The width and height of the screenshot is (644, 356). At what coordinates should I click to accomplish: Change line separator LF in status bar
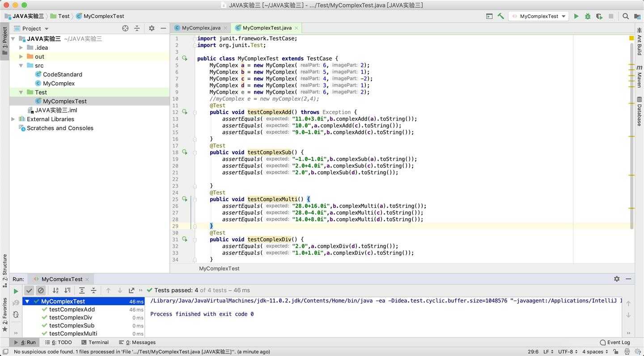coord(548,352)
